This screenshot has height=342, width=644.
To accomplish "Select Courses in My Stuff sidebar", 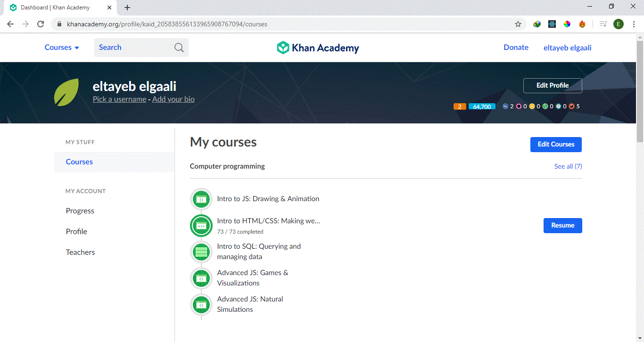I will (114, 162).
